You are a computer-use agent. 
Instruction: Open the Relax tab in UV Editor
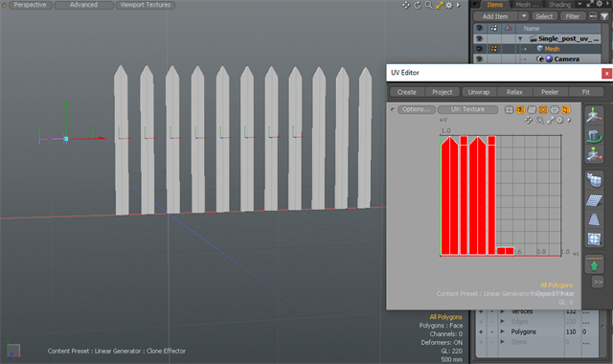click(514, 92)
